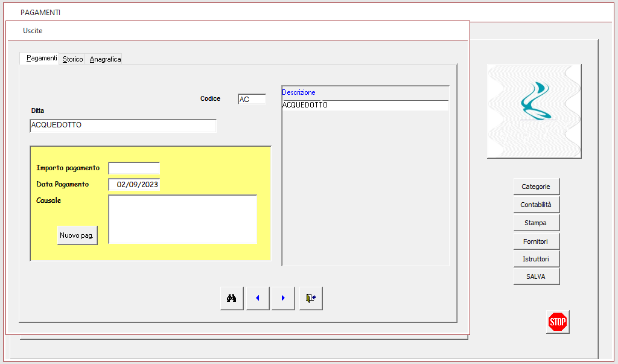This screenshot has width=618, height=364.
Task: Click the Importo pagamento label
Action: pos(68,168)
